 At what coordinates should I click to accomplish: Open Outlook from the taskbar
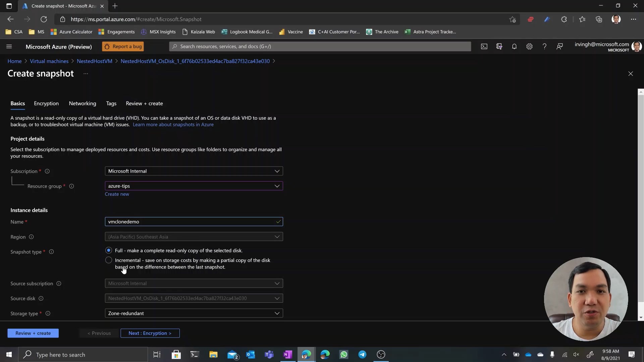[251, 355]
